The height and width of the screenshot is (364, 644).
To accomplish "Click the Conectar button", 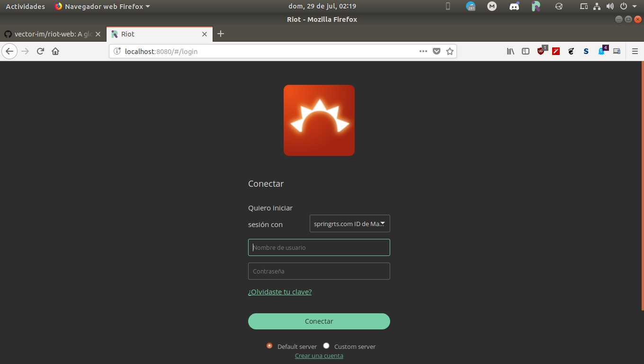I will (319, 321).
